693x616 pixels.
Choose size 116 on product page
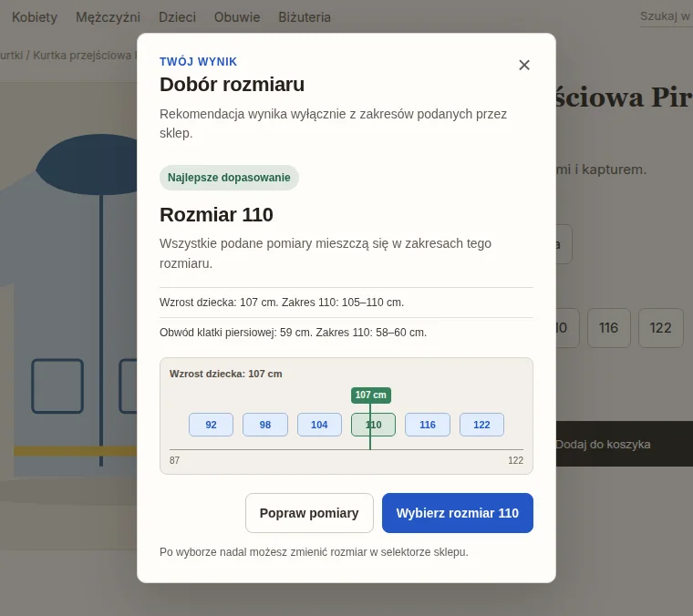(x=608, y=328)
